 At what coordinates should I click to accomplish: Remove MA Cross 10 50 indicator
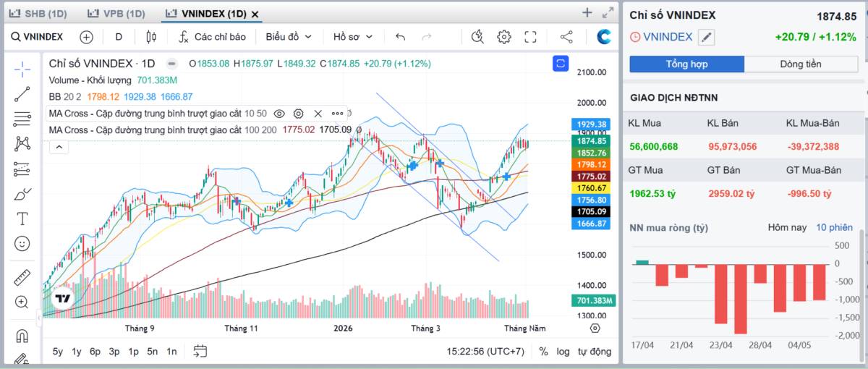(318, 113)
